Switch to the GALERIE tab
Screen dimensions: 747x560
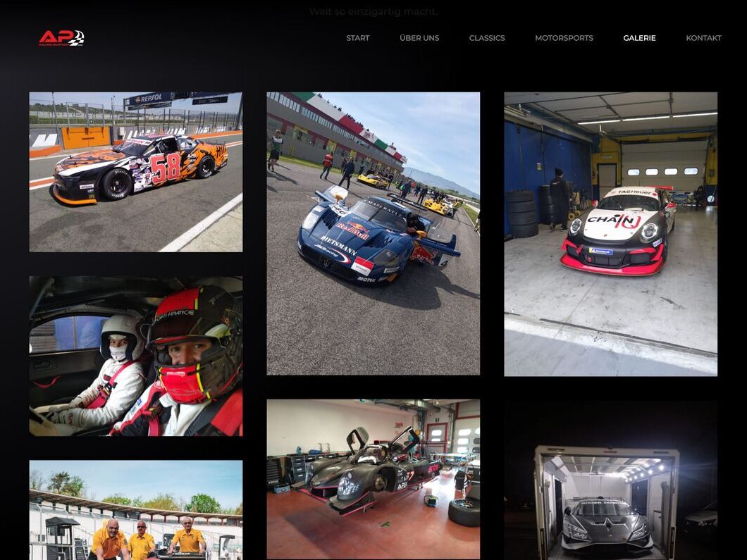coord(639,38)
